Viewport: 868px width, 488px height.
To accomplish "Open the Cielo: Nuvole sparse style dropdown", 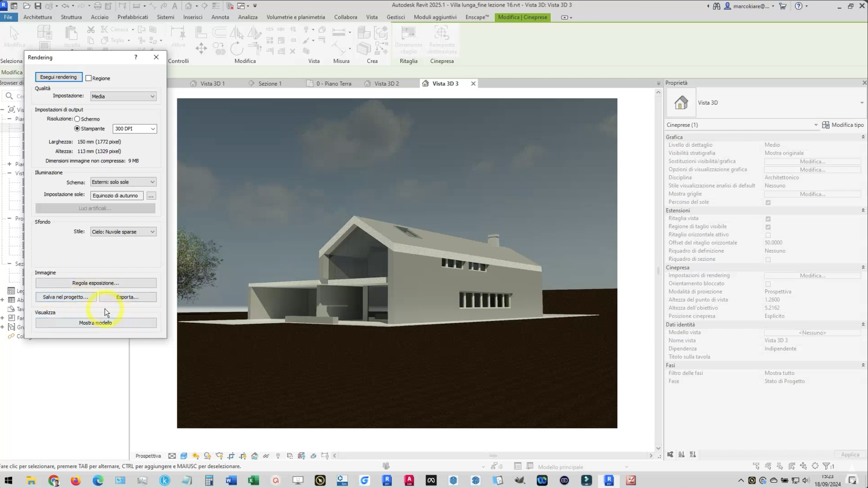I will [123, 232].
